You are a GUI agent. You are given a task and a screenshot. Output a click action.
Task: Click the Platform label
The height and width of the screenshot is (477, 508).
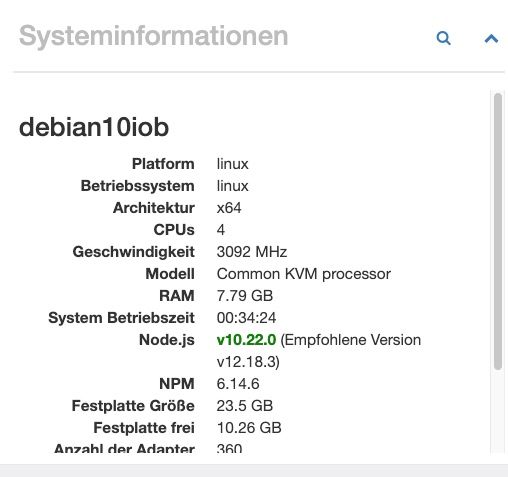[163, 164]
